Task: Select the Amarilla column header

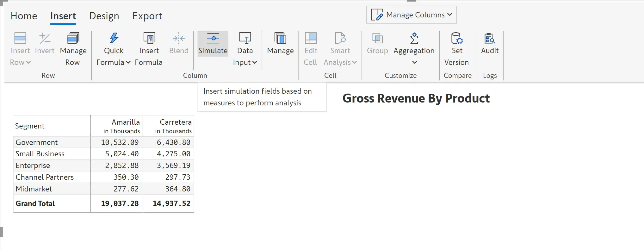Action: [126, 122]
